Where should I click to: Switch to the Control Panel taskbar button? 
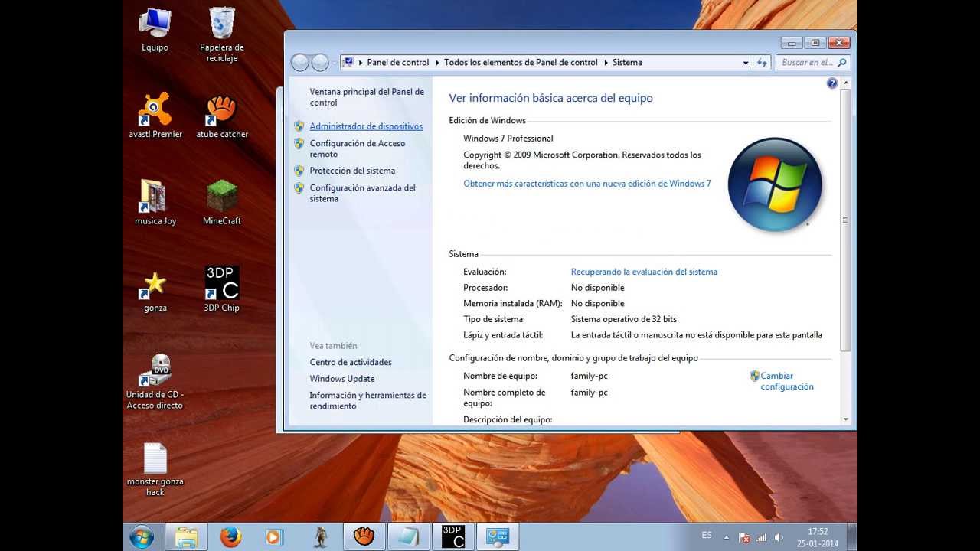tap(498, 537)
